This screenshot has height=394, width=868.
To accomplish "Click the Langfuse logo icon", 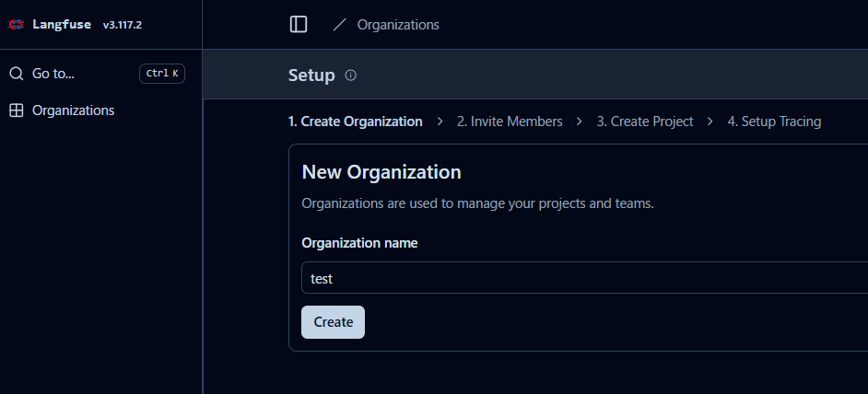I will [16, 25].
